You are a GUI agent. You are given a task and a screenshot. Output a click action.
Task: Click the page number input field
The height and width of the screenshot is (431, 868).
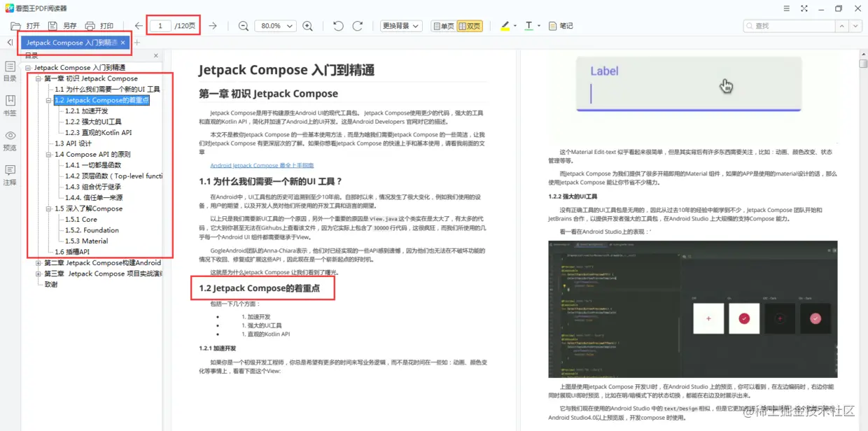point(161,26)
